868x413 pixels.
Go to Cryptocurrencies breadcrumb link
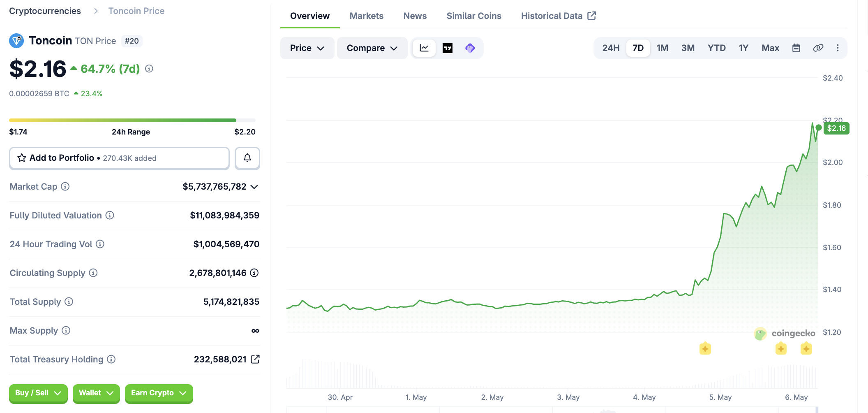45,11
